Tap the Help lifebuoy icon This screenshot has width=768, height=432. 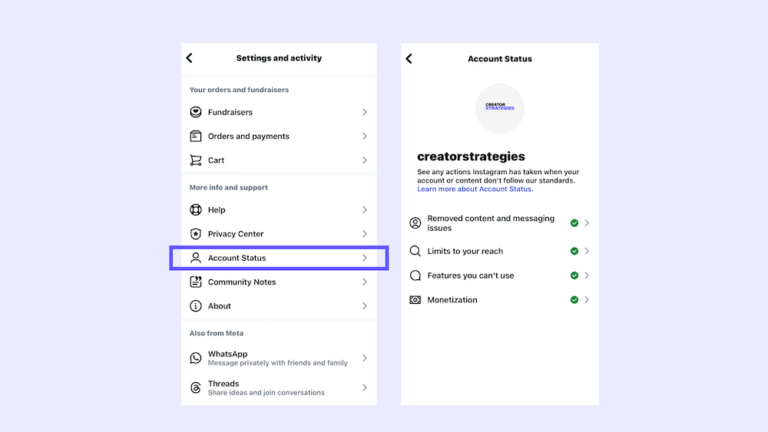point(195,210)
